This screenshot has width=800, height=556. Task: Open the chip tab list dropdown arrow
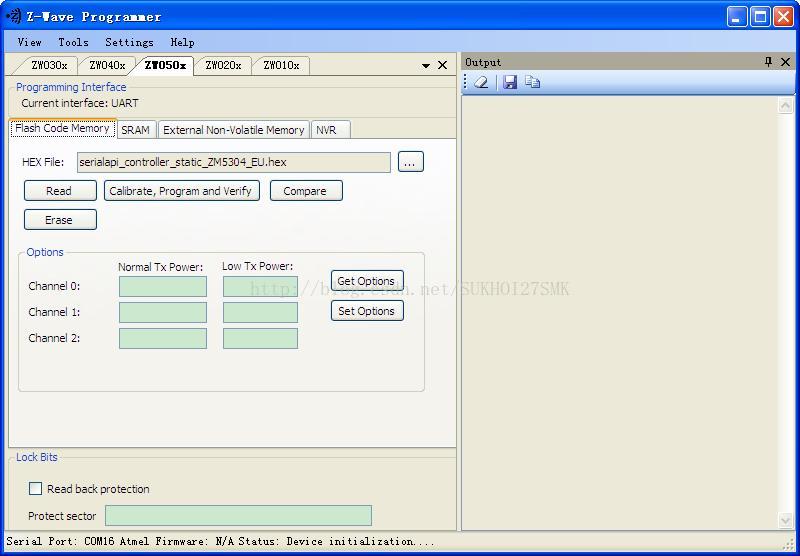426,66
